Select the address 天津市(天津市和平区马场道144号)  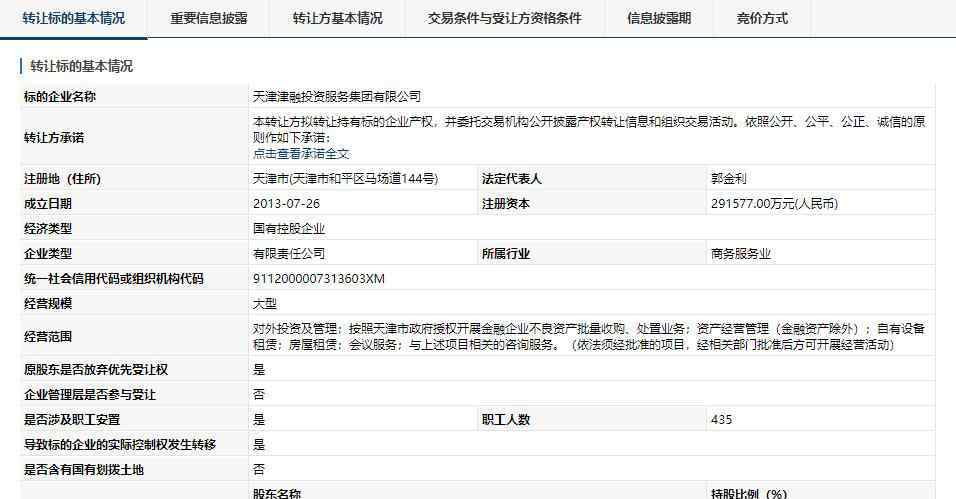[x=346, y=179]
